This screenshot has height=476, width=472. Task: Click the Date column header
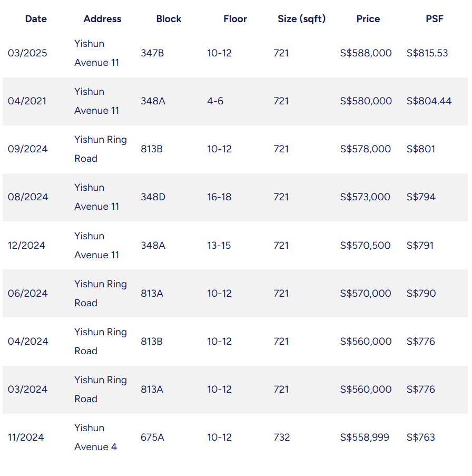click(x=36, y=19)
